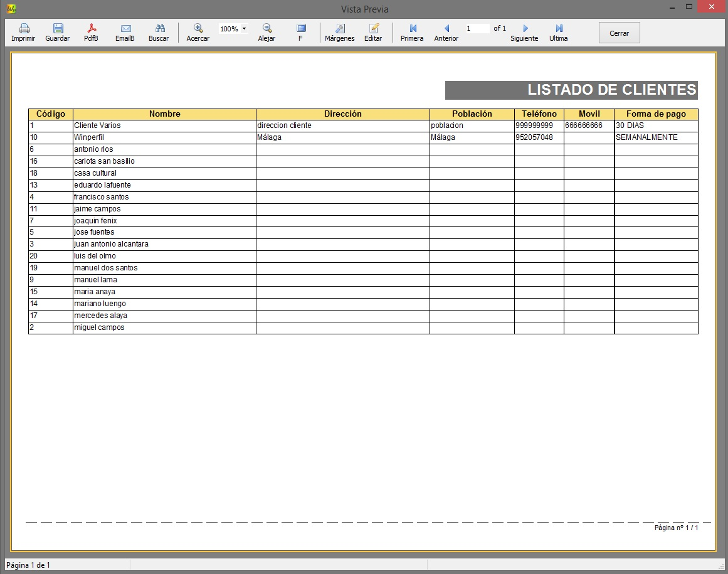Screen dimensions: 728x574
Task: Maximize the Vista Previa window
Action: 689,6
